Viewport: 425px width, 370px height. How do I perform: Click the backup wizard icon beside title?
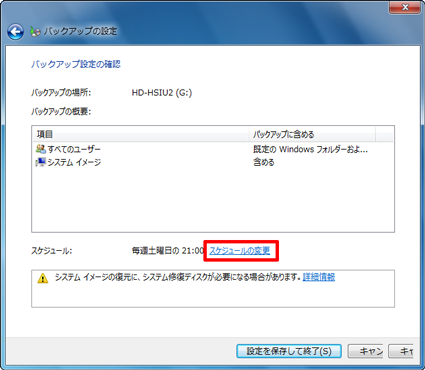pyautogui.click(x=35, y=32)
